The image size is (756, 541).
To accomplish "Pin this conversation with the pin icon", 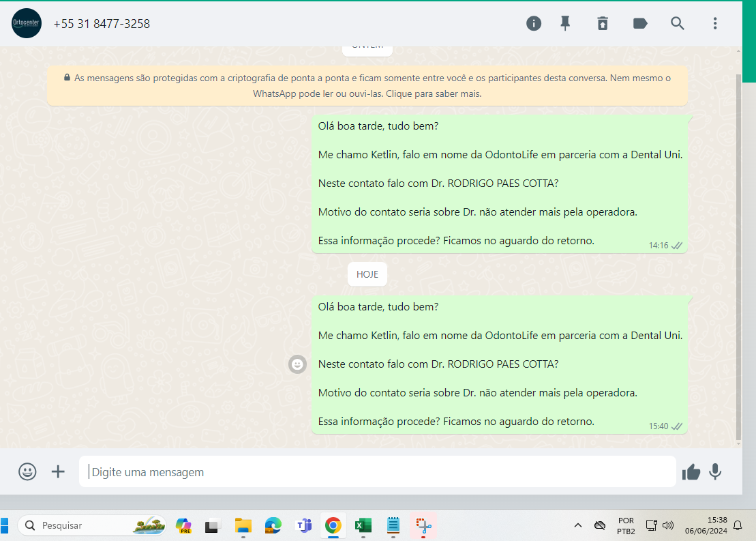I will pyautogui.click(x=565, y=23).
